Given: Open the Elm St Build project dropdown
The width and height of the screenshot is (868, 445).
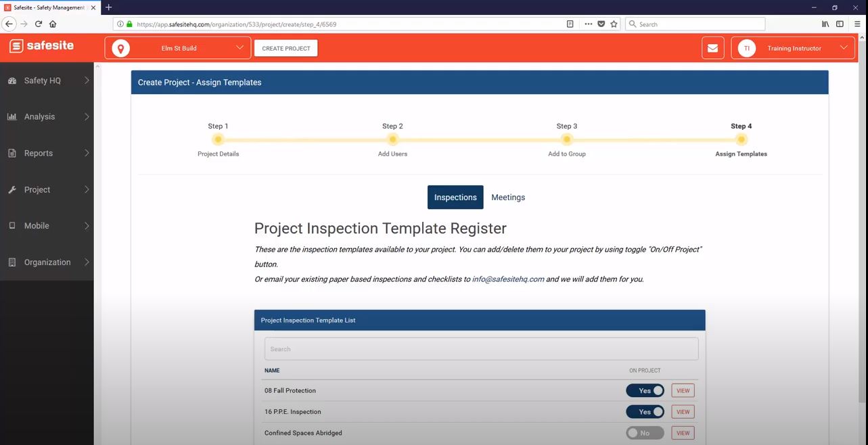Looking at the screenshot, I should tap(178, 48).
